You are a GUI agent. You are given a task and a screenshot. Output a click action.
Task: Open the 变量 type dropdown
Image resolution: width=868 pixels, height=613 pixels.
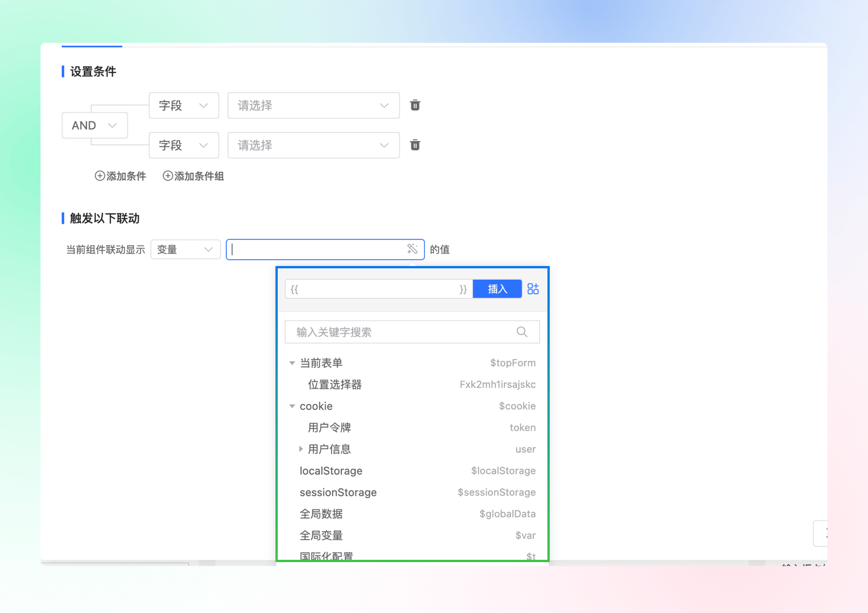point(185,249)
